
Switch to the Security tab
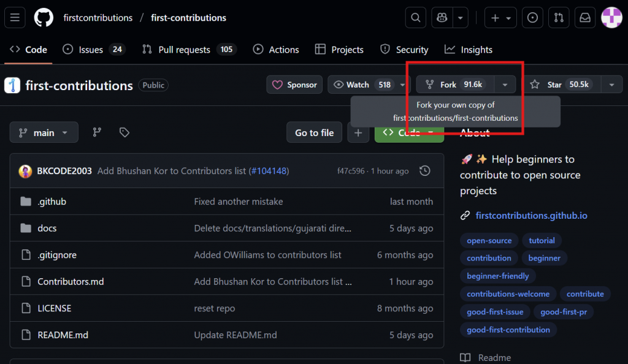click(x=404, y=50)
